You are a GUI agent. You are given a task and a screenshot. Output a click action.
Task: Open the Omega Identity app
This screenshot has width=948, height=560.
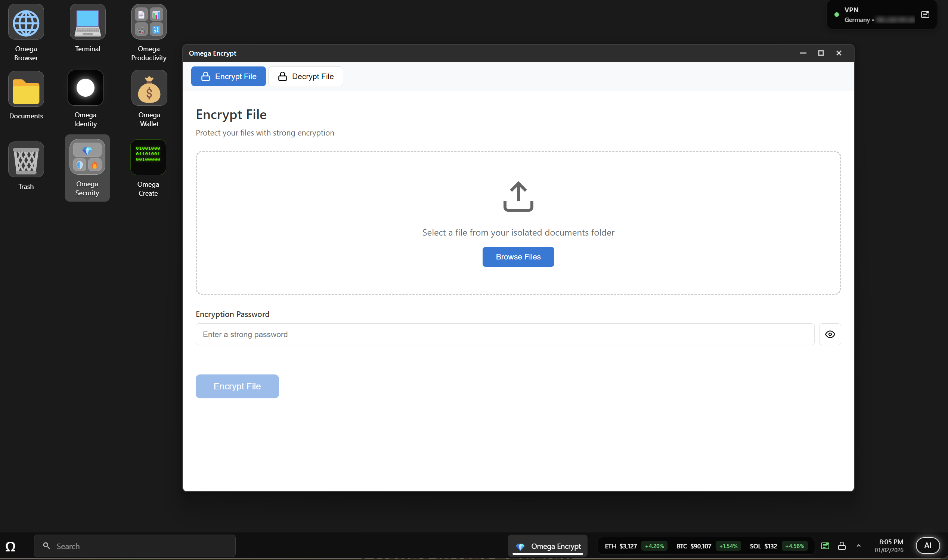tap(85, 88)
